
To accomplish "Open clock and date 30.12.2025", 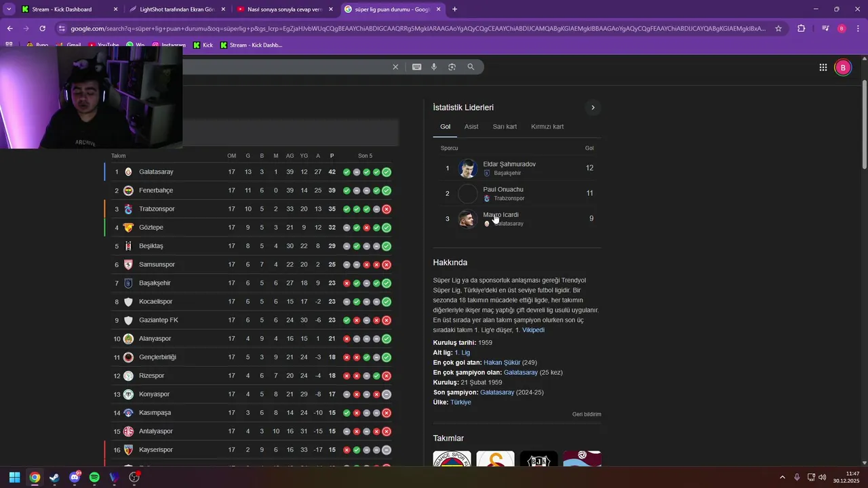I will pos(846,477).
